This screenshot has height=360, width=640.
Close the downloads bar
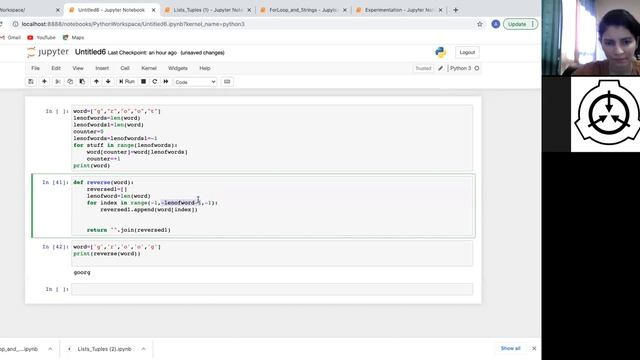[x=534, y=348]
